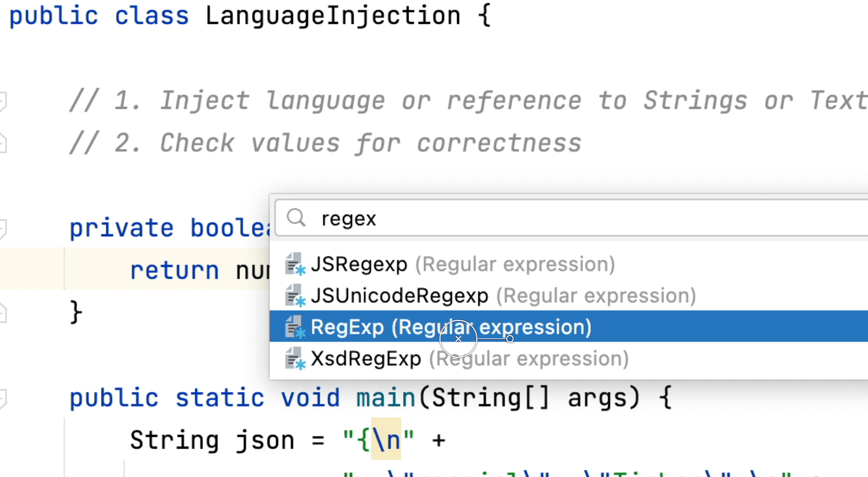
Task: Click the highlighted \n escape in the json string
Action: (386, 440)
